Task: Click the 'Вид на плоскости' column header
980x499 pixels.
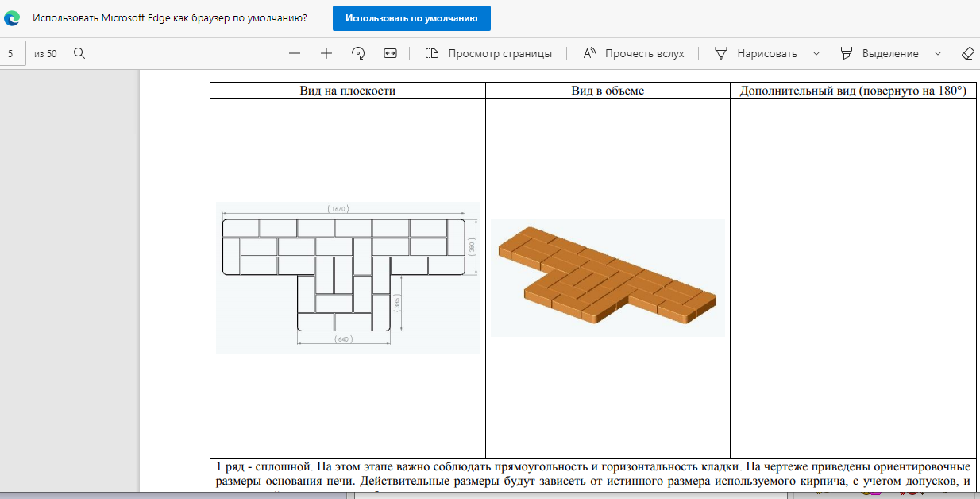Action: [x=347, y=91]
